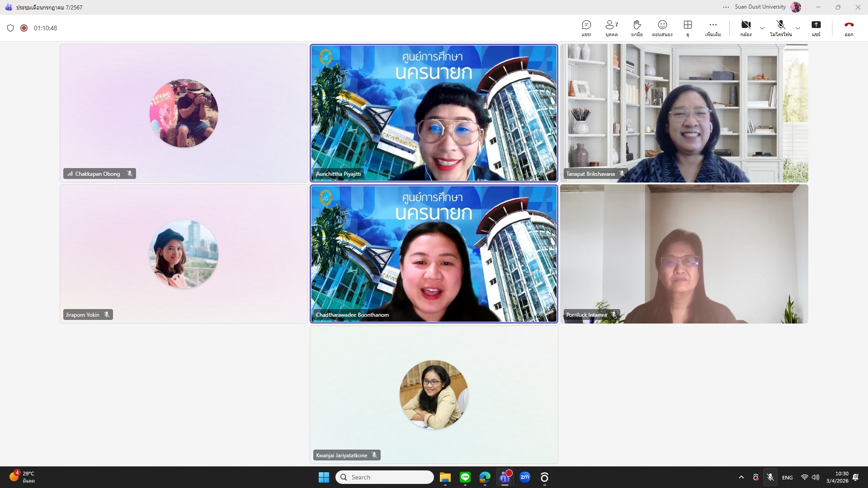Screen dimensions: 868x488
Task: Expand camera options dropdown arrow
Action: [x=762, y=28]
